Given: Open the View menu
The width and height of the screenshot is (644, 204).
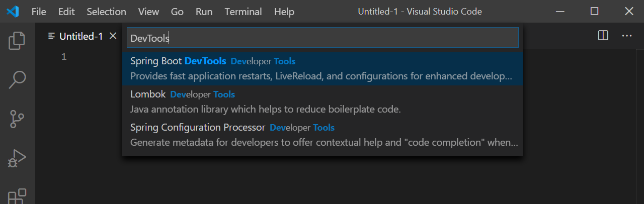Looking at the screenshot, I should click(148, 12).
